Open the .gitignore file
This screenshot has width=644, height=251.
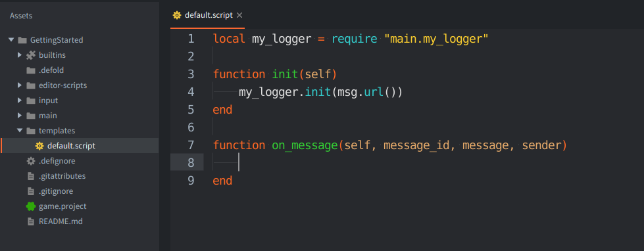pos(57,191)
